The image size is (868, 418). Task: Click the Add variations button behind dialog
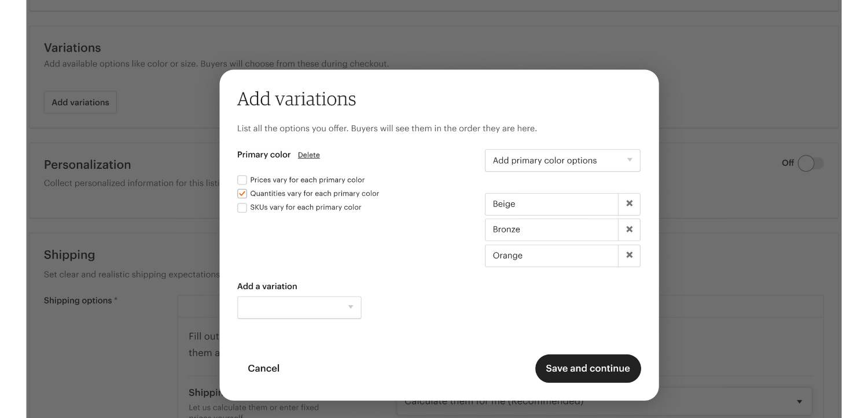tap(80, 102)
